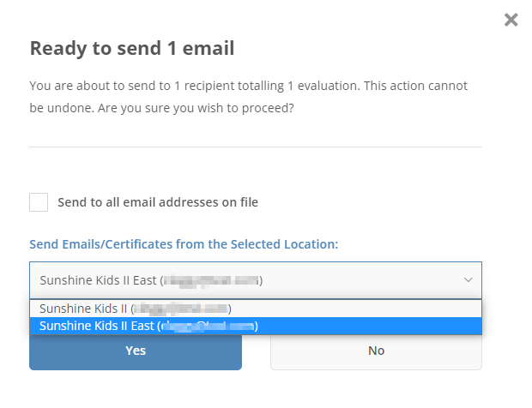Close the dialog with the X icon
Screen dimensions: 532x408
click(511, 20)
